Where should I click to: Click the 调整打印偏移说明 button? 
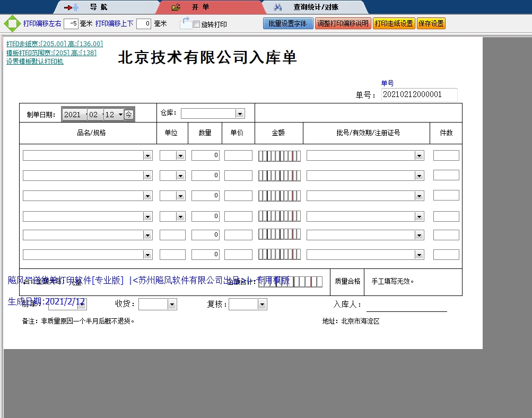[x=343, y=23]
